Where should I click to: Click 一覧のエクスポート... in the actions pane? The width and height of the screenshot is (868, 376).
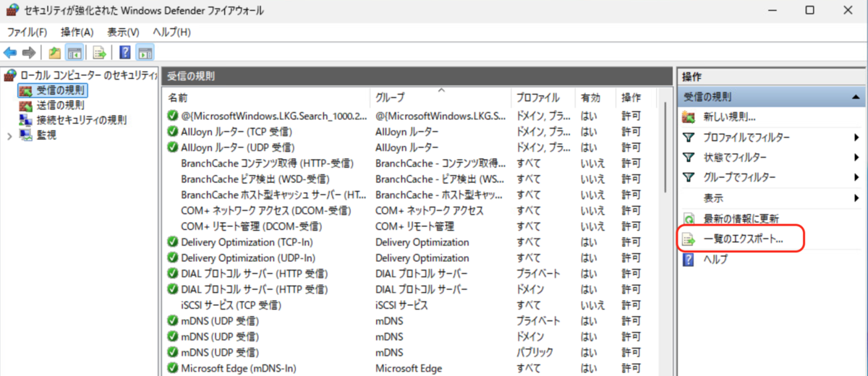[x=744, y=239]
